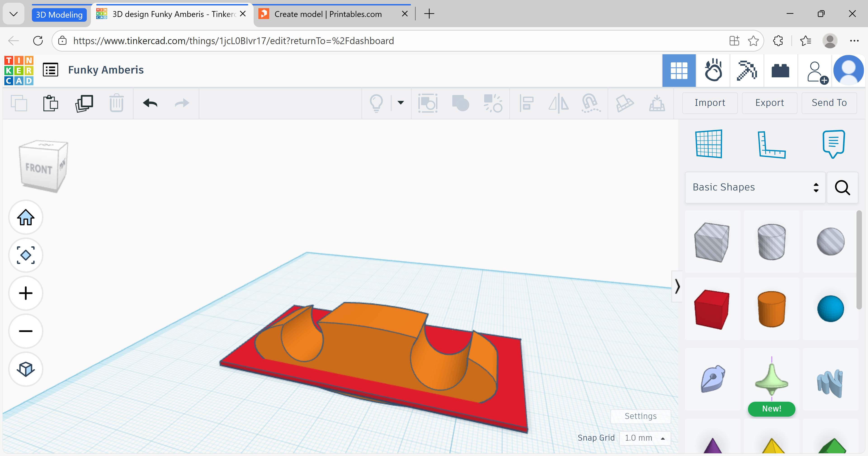The width and height of the screenshot is (868, 456).
Task: Click the Tinkercad logo
Action: (19, 70)
